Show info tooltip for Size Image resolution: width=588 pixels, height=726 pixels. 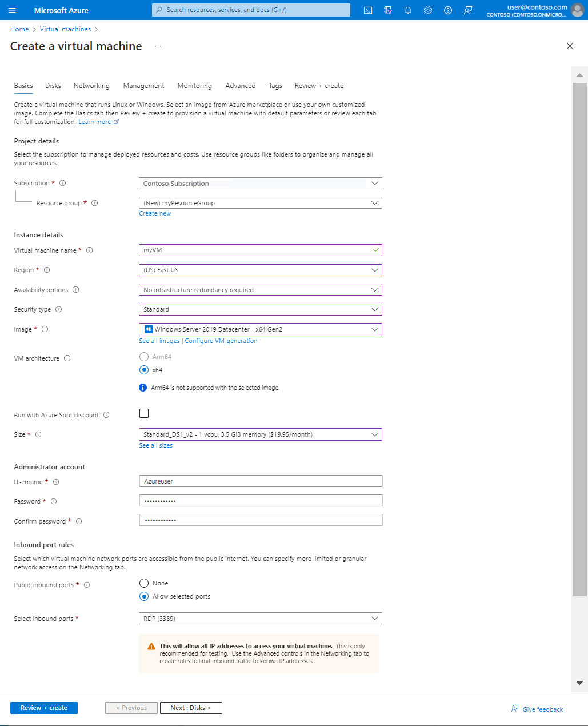click(38, 434)
